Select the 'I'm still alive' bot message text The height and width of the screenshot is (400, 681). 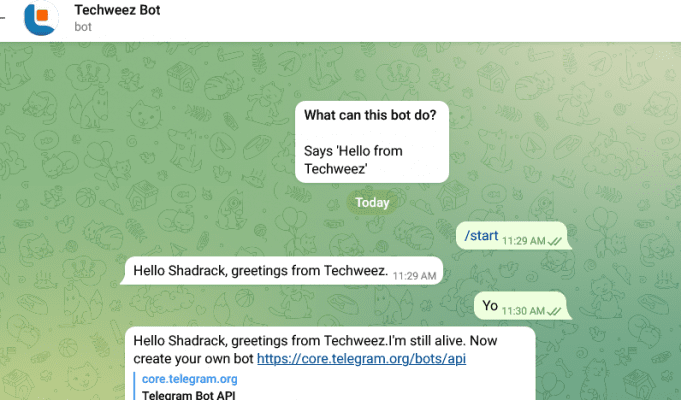pyautogui.click(x=315, y=350)
